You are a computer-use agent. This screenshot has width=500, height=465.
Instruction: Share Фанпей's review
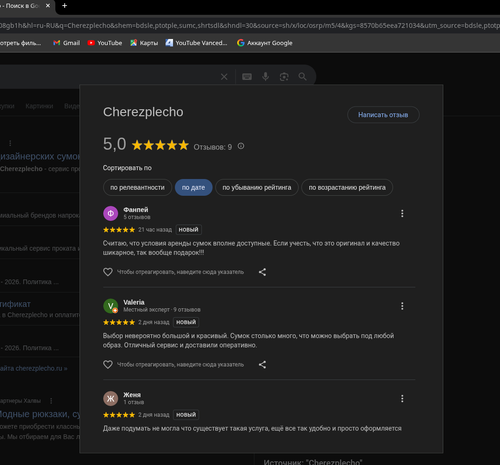coord(262,272)
